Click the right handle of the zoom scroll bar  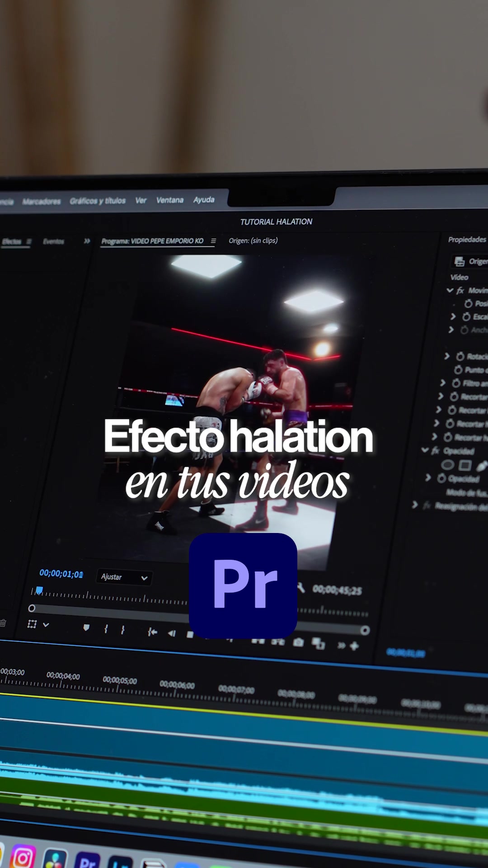[x=365, y=630]
